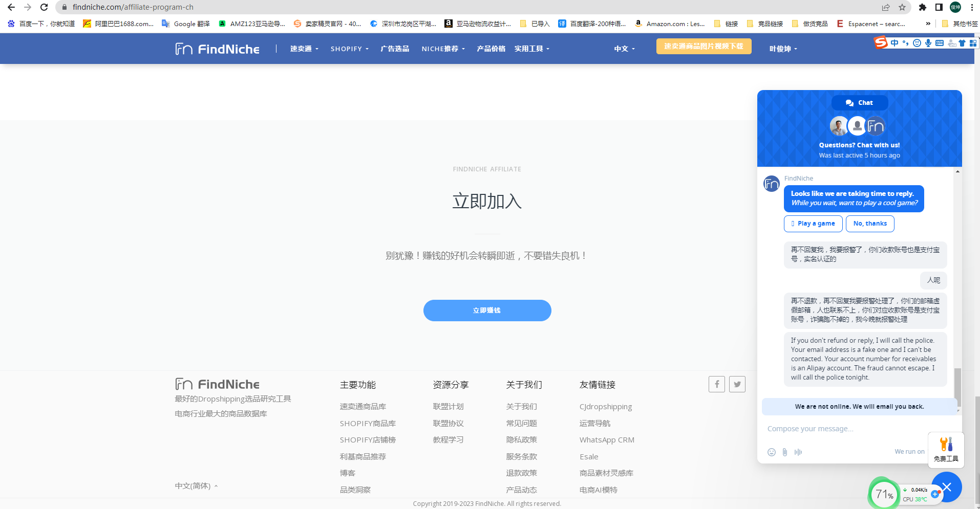Viewport: 980px width, 509px height.
Task: Click the 71% memory usage floating indicator
Action: (884, 494)
